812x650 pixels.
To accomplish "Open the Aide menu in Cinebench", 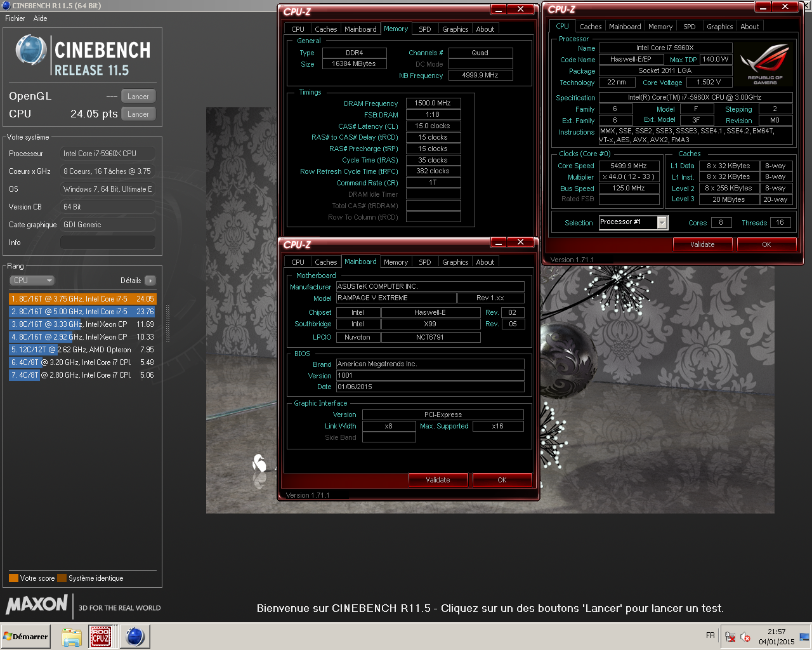I will 40,18.
